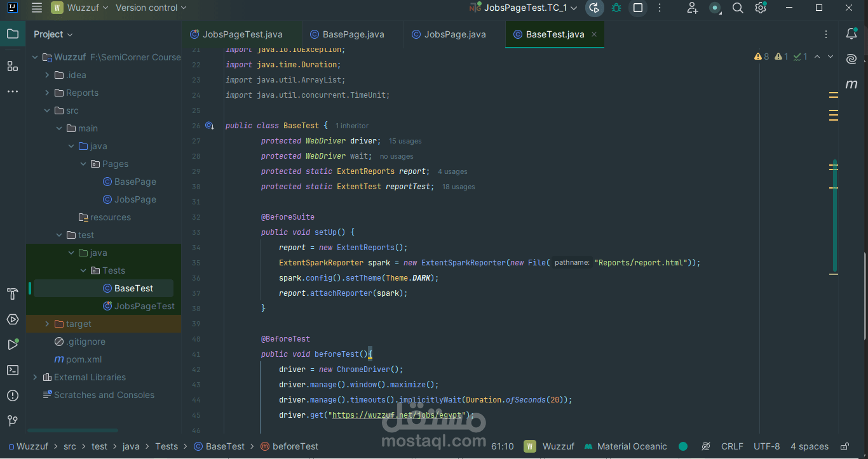Collapse the Wuzzuf root folder
Viewport: 868px width, 459px height.
click(x=35, y=57)
